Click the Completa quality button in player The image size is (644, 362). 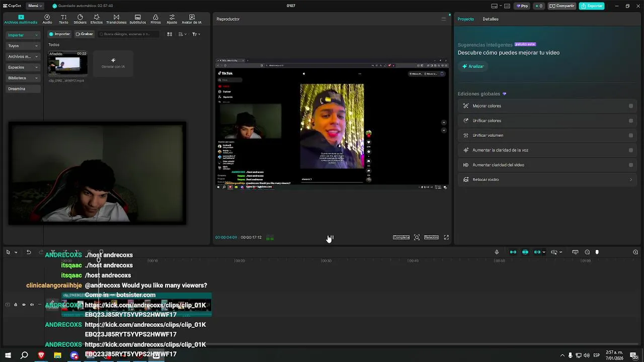coord(401,237)
